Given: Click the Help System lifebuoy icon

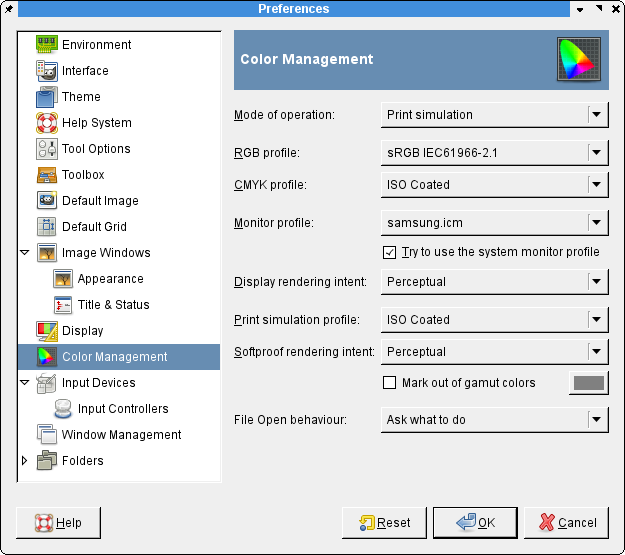Looking at the screenshot, I should coord(47,123).
